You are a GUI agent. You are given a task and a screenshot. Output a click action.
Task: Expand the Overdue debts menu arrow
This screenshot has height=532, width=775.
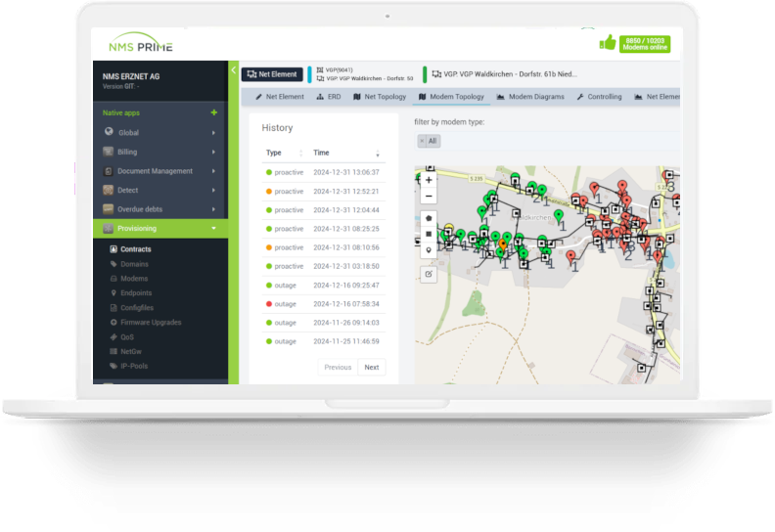coord(213,209)
